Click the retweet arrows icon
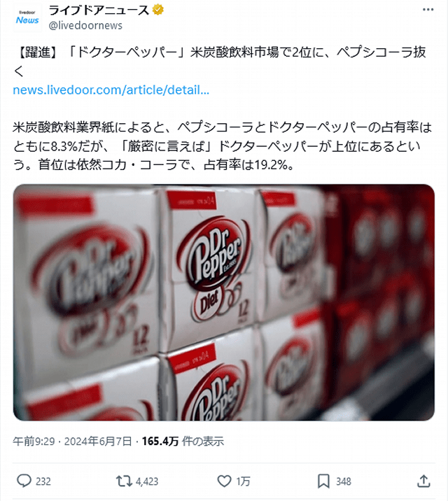Image resolution: width=448 pixels, height=501 pixels. [x=124, y=481]
